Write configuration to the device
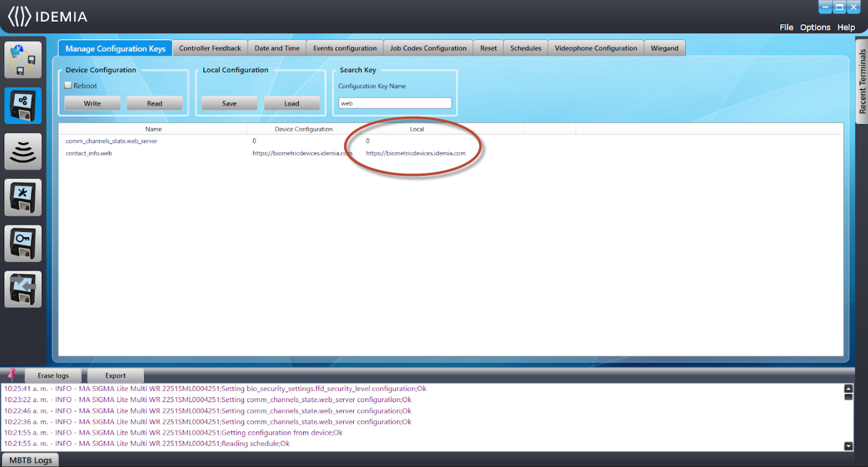868x467 pixels. (x=92, y=104)
